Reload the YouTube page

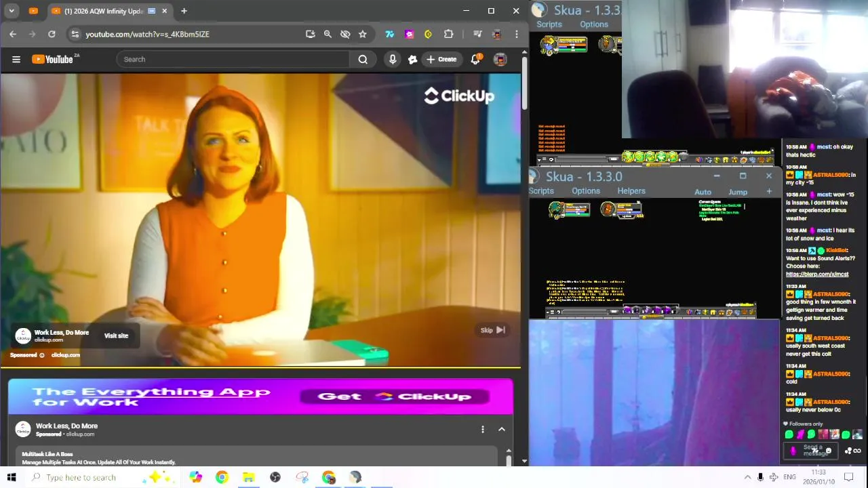coord(52,34)
